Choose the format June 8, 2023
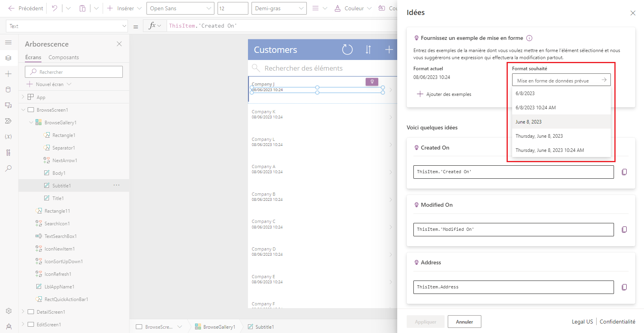The image size is (644, 333). click(x=561, y=122)
